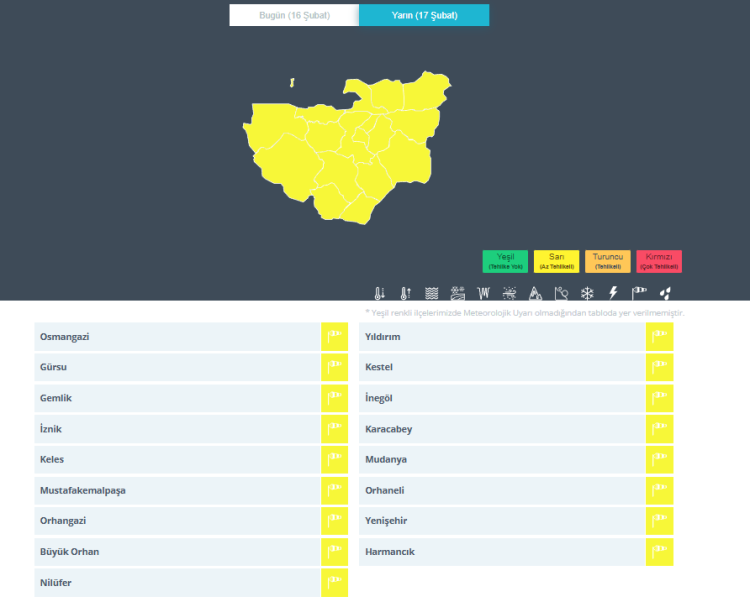Select the avalanche mountain warning icon
This screenshot has height=602, width=750.
[535, 293]
